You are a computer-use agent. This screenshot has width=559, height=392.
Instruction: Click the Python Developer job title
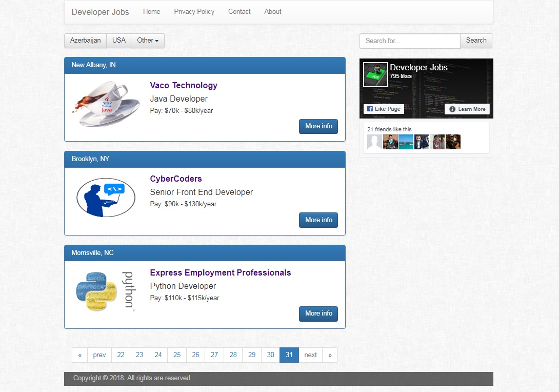[x=183, y=286]
